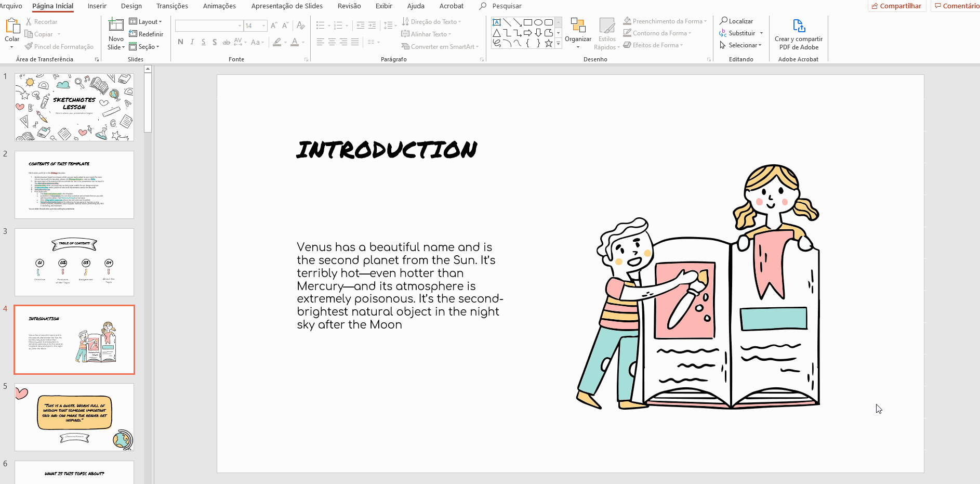Open the Layout dropdown

145,22
